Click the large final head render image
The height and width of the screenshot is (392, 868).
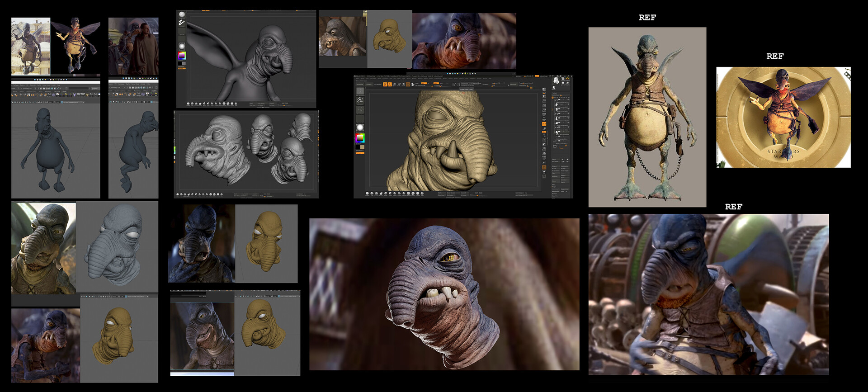tap(444, 294)
